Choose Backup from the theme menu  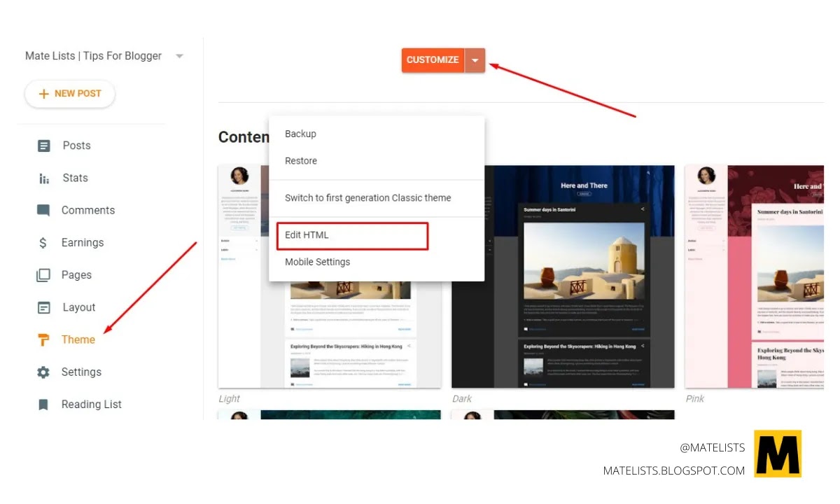coord(377,134)
